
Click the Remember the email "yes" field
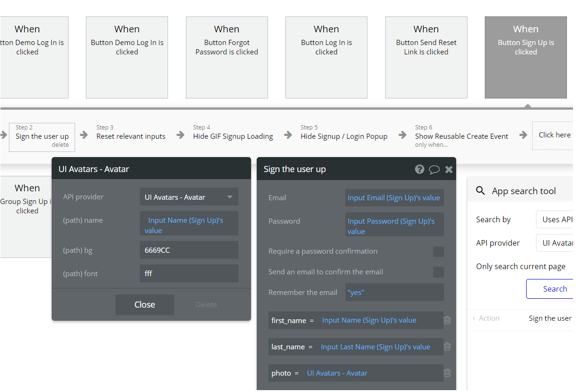coord(394,293)
